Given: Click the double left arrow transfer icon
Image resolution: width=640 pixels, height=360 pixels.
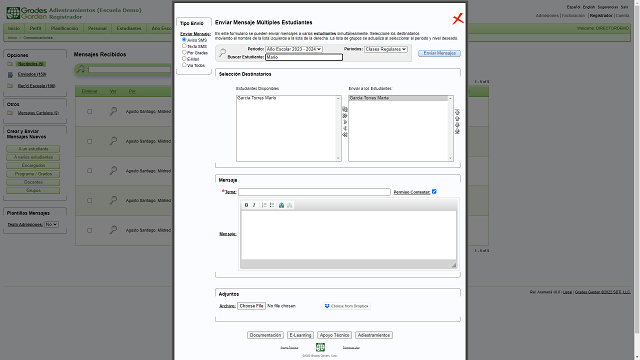Looking at the screenshot, I should click(345, 135).
